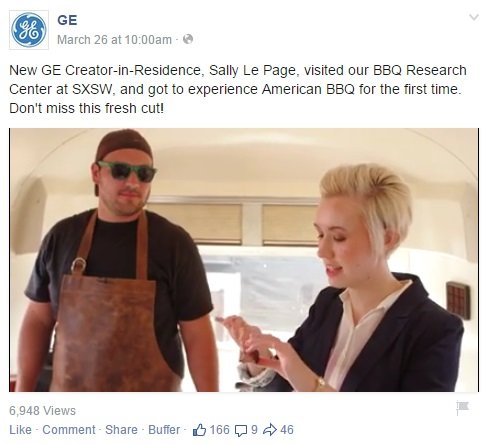Choose the Share action link
The image size is (490, 444).
(x=121, y=430)
